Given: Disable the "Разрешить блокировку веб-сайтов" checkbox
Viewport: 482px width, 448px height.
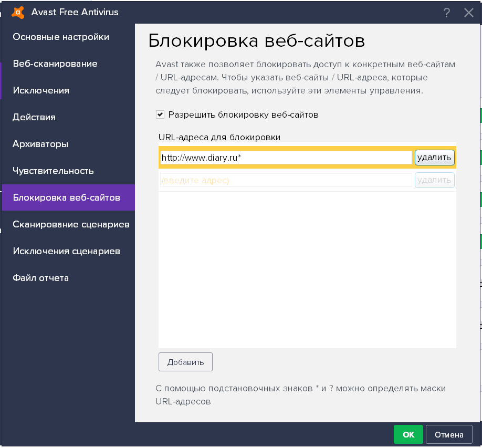Looking at the screenshot, I should click(x=161, y=114).
